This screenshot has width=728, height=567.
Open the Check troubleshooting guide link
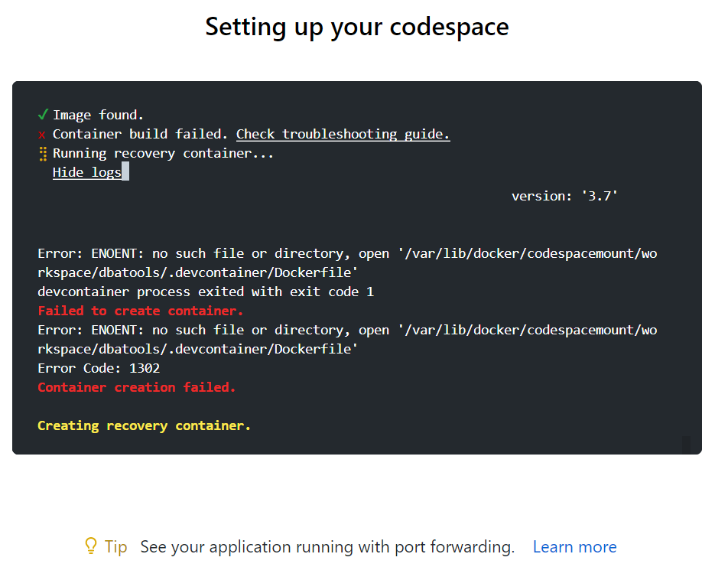click(342, 133)
